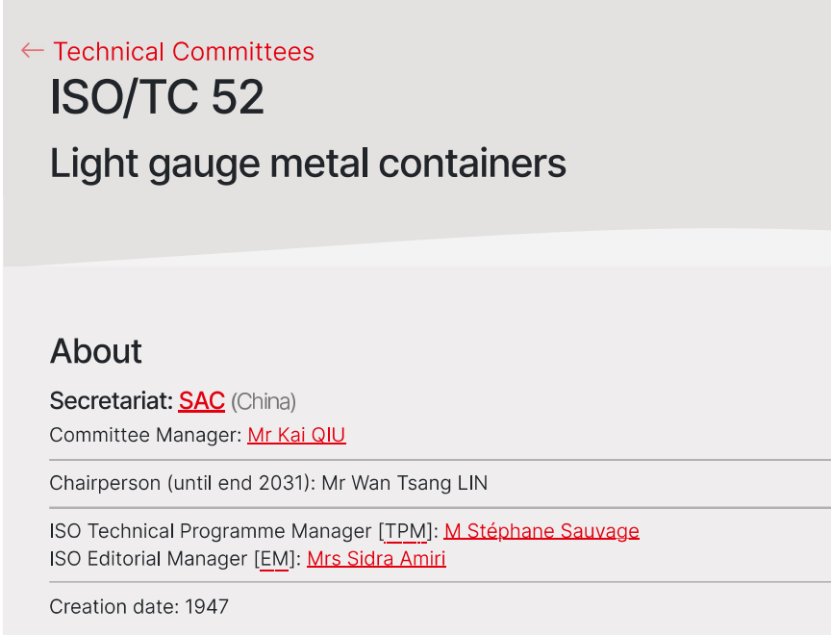Click the Light gauge metal containers title
This screenshot has width=831, height=635.
[x=308, y=163]
